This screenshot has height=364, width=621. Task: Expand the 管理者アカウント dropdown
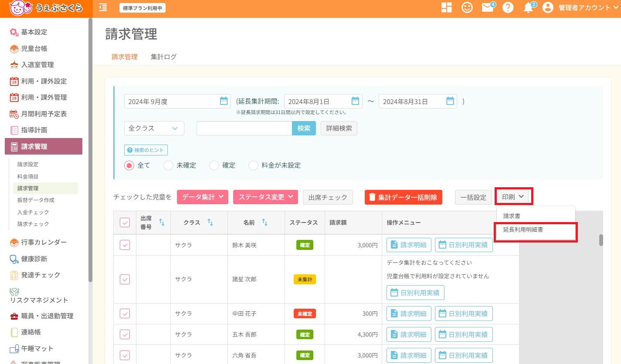coord(588,7)
